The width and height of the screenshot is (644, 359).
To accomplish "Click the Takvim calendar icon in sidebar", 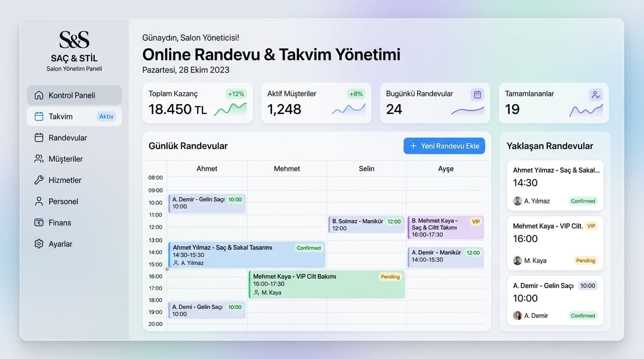I will tap(39, 116).
